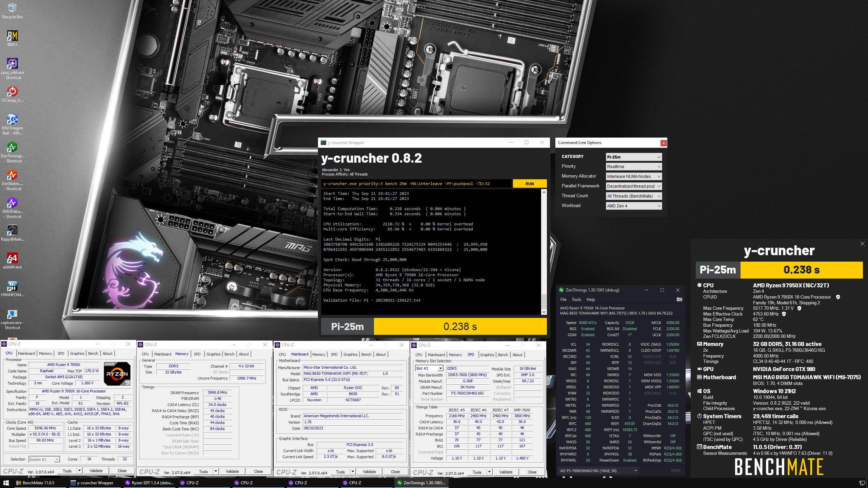Open the Recycle Bin desktop icon

[12, 11]
